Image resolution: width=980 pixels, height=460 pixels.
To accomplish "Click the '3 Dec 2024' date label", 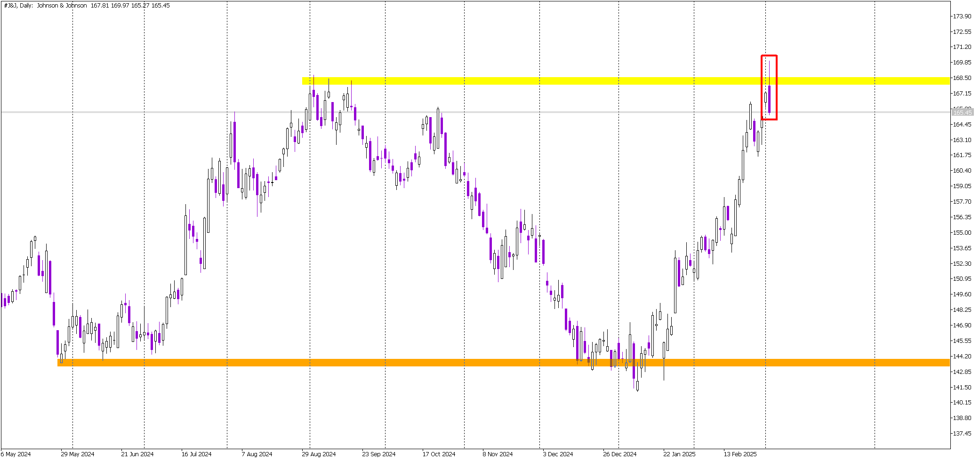I will click(558, 454).
